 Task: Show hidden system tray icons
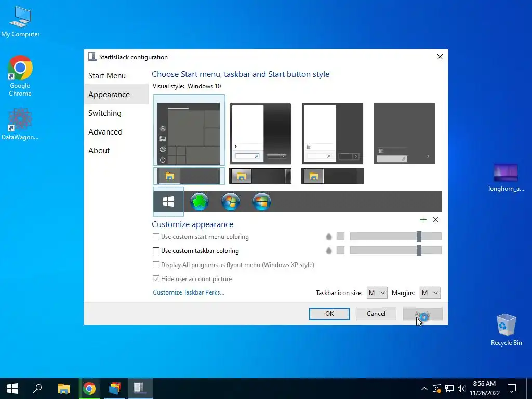tap(424, 389)
